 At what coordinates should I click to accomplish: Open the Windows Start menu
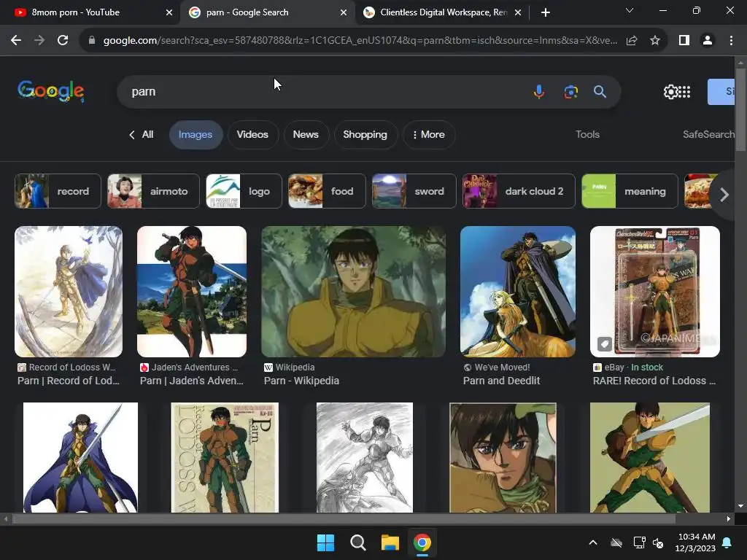326,542
